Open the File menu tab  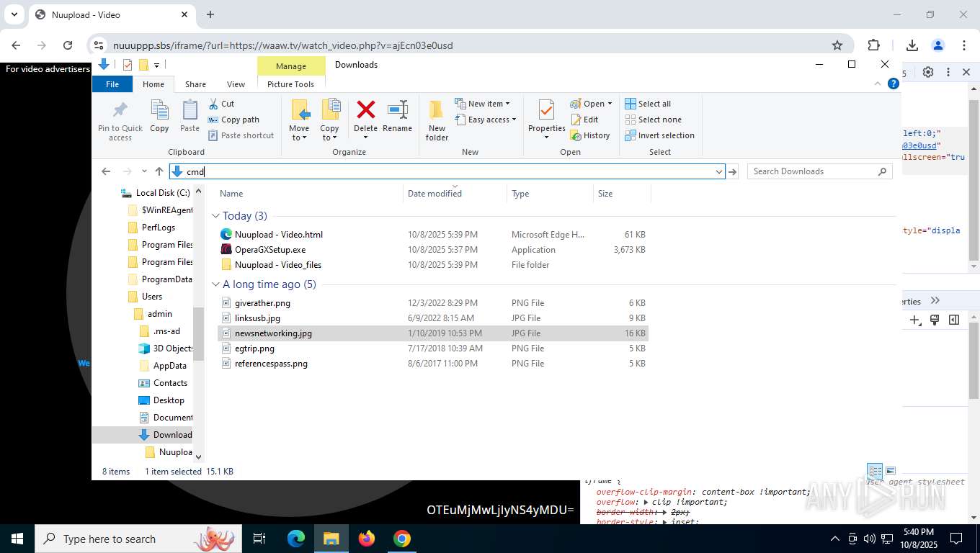point(112,84)
